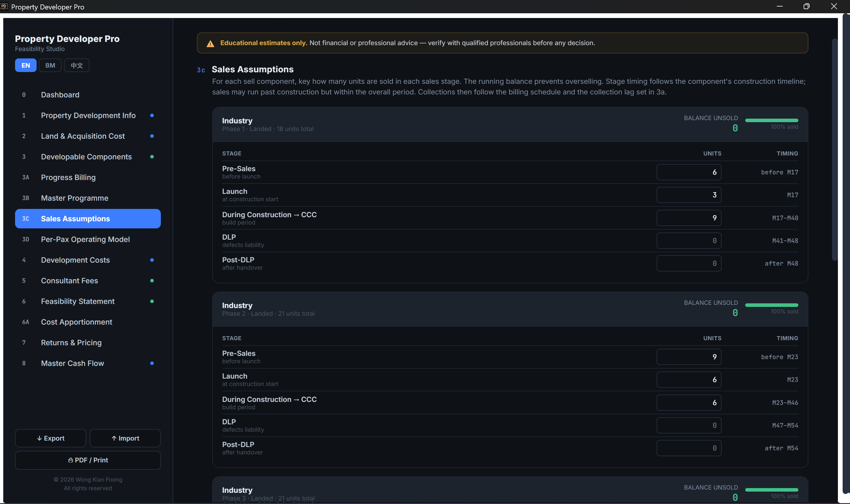Click the blue status dot beside Property Development Info

coord(152,115)
